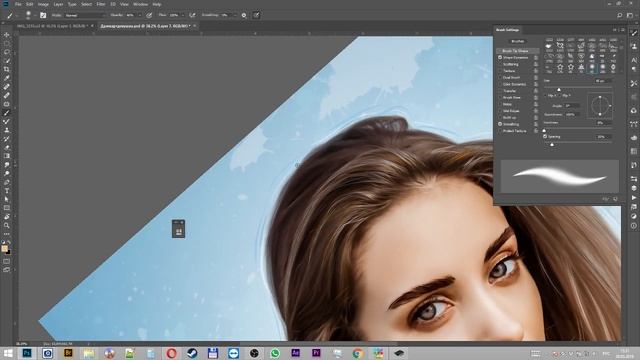Open the Layer menu

point(58,4)
